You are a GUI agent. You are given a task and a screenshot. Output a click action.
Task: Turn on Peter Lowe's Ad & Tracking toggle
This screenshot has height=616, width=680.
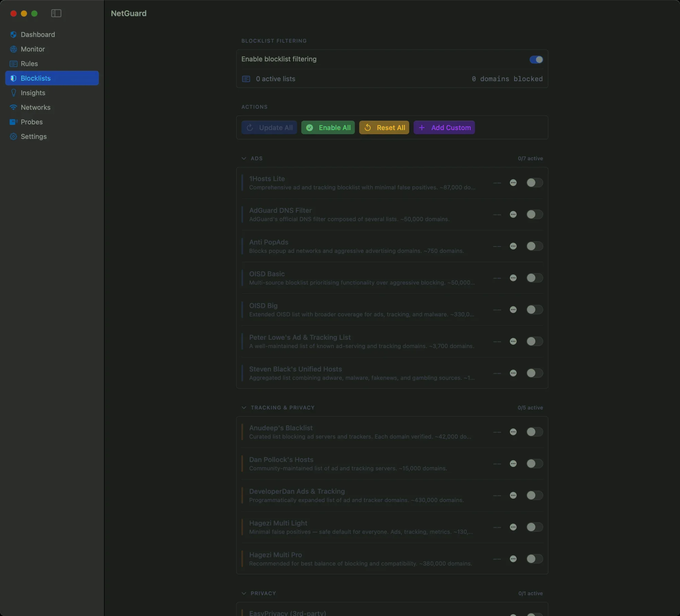(x=534, y=341)
